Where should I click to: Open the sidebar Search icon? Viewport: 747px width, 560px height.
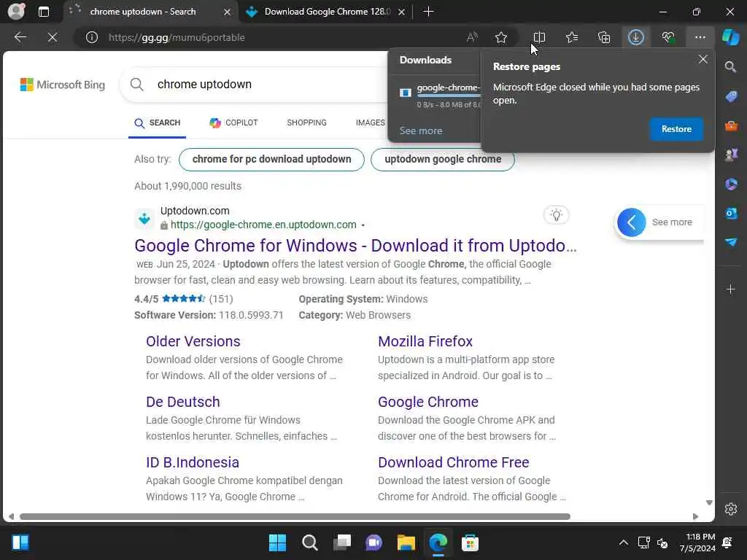731,66
